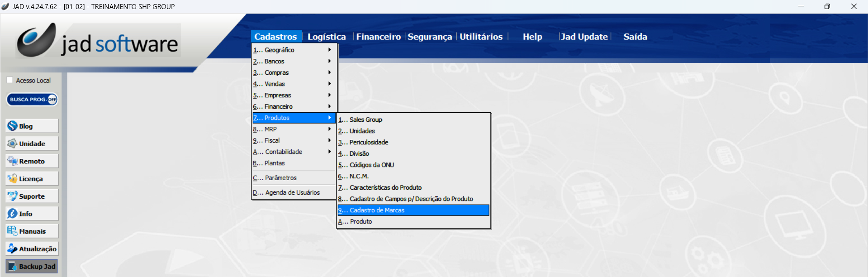Click Saída to exit the application
The height and width of the screenshot is (277, 868).
pos(635,37)
